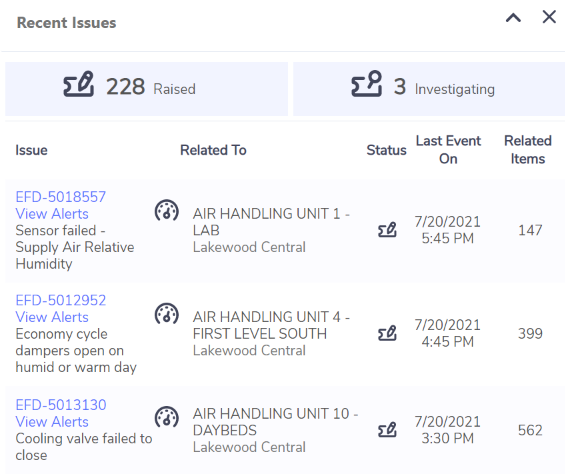The image size is (565, 474).
Task: Open issue EFD-5018557
Action: (x=61, y=197)
